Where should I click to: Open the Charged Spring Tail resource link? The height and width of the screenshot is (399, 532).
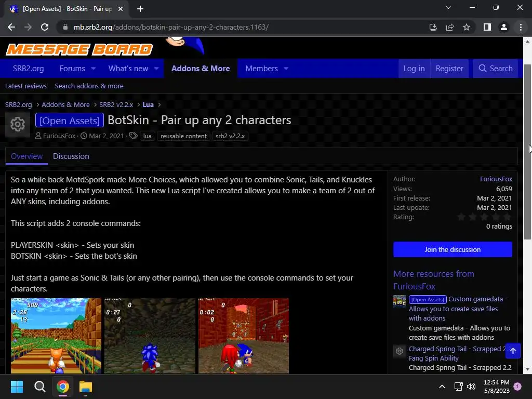coord(456,353)
